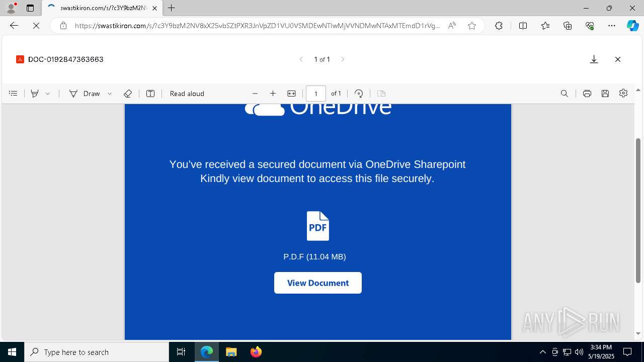The width and height of the screenshot is (644, 362).
Task: Add this page to favorites
Action: coord(472,26)
